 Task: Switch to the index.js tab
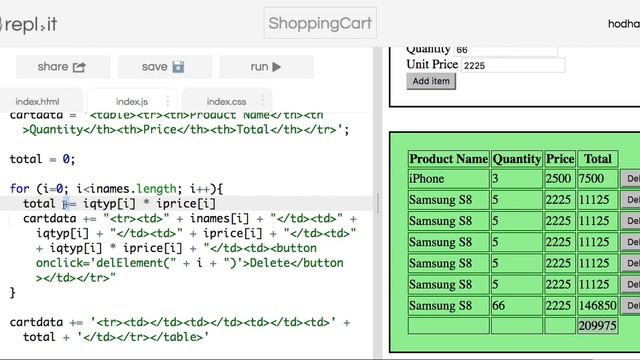coord(132,102)
